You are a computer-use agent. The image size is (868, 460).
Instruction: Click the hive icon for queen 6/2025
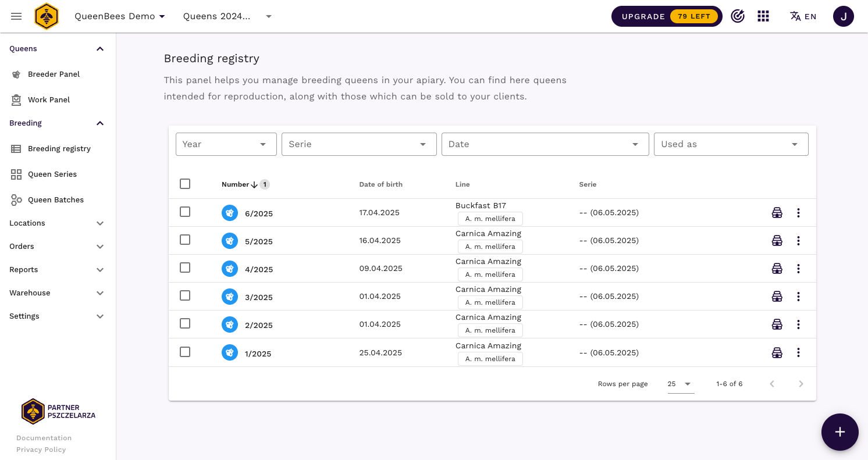[777, 213]
